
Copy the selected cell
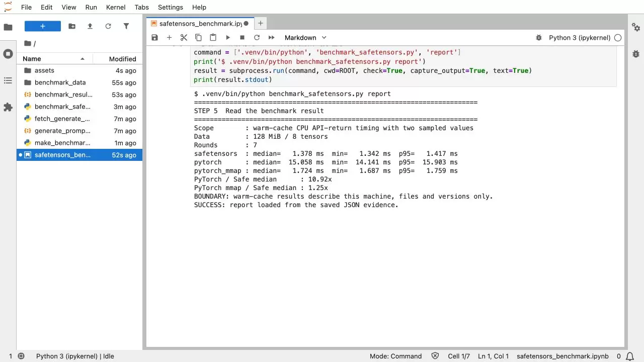pos(198,38)
